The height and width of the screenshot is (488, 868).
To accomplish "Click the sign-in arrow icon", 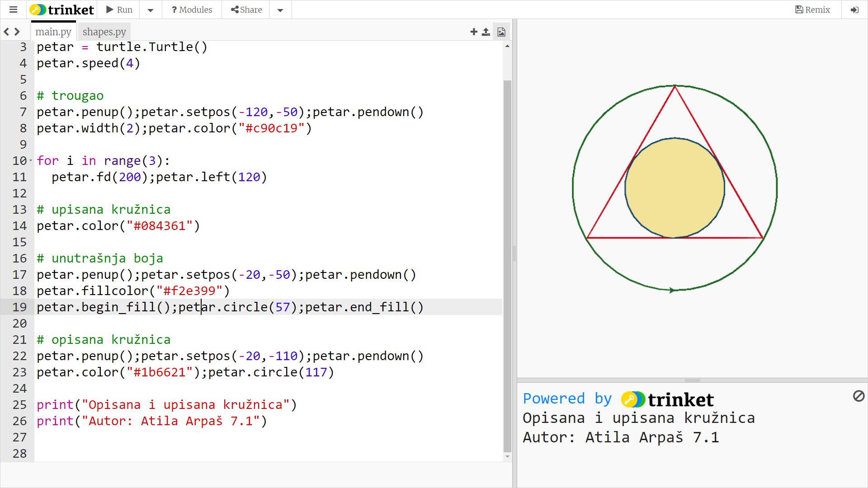I will 854,9.
